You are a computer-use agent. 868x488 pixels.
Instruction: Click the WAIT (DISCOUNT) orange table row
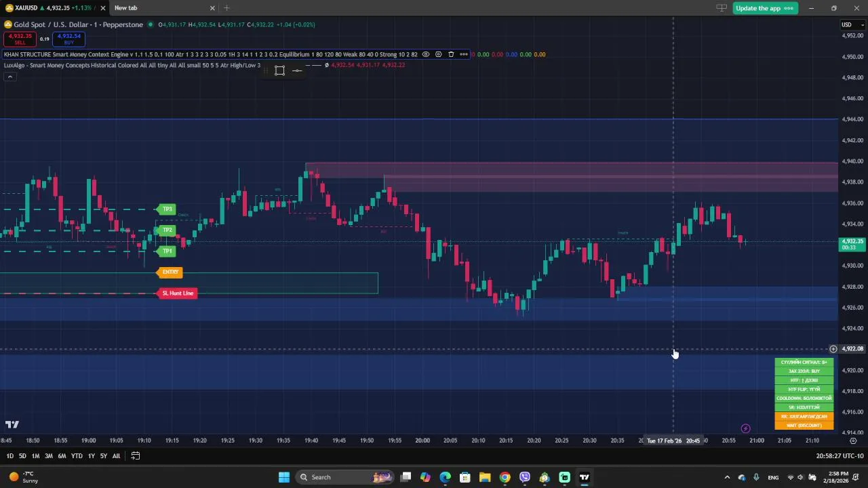(804, 426)
